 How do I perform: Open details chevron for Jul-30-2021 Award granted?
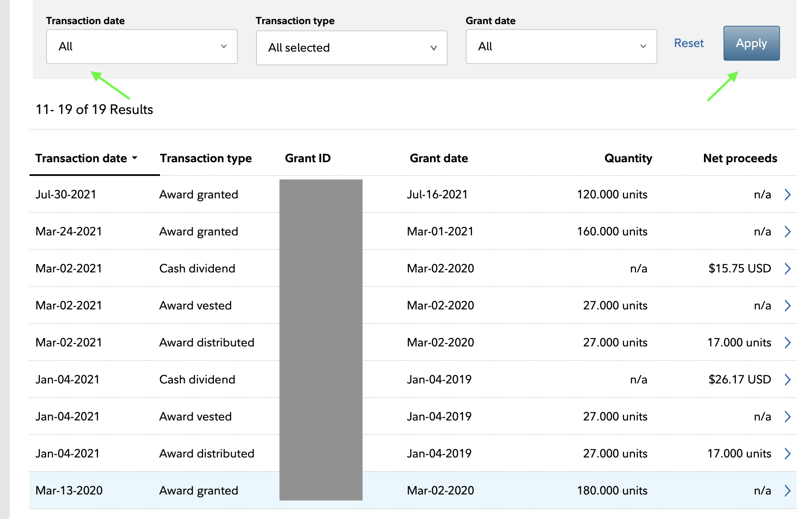[787, 195]
